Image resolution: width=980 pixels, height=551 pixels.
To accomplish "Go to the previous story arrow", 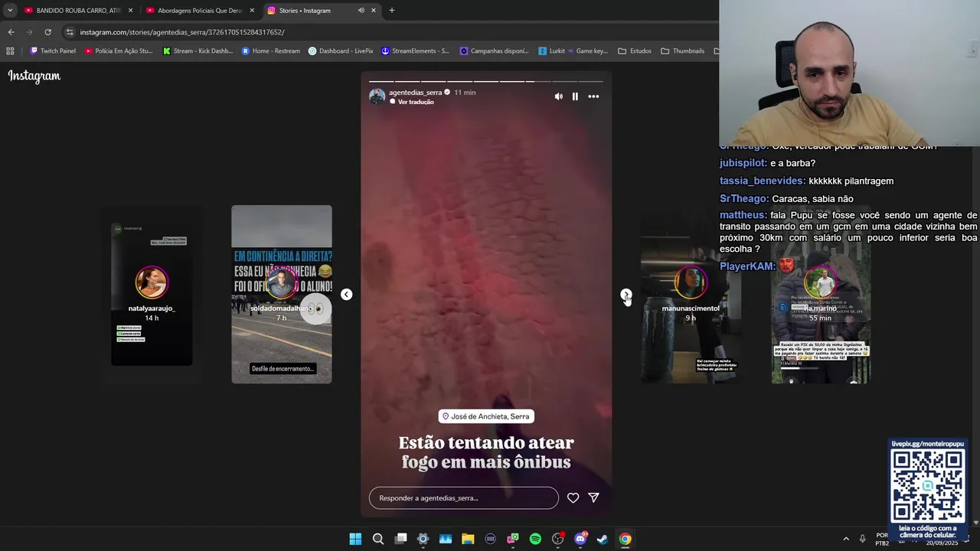I will 346,295.
